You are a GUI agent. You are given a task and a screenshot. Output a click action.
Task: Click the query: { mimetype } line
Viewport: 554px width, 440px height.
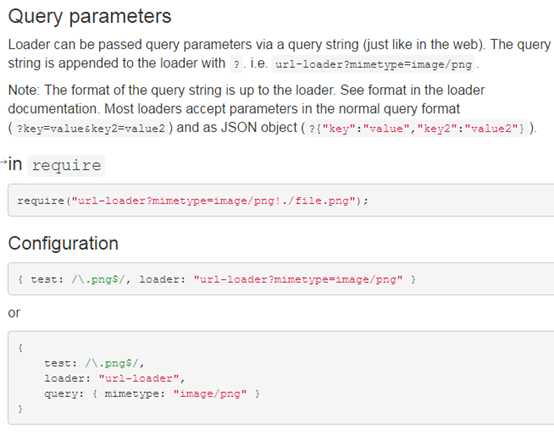(x=152, y=393)
